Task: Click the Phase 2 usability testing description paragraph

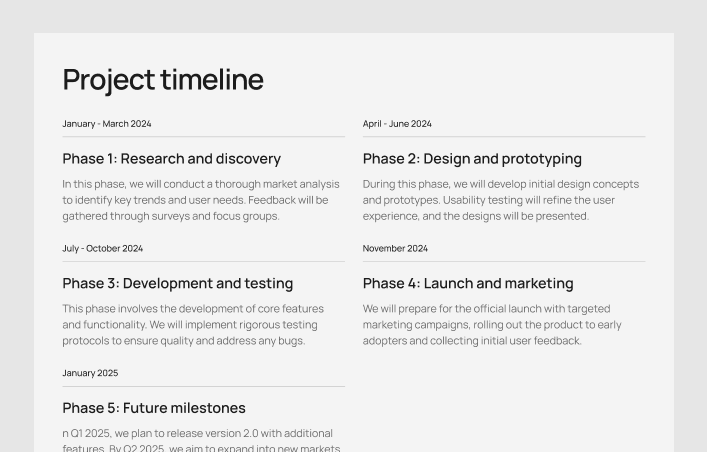Action: 500,200
